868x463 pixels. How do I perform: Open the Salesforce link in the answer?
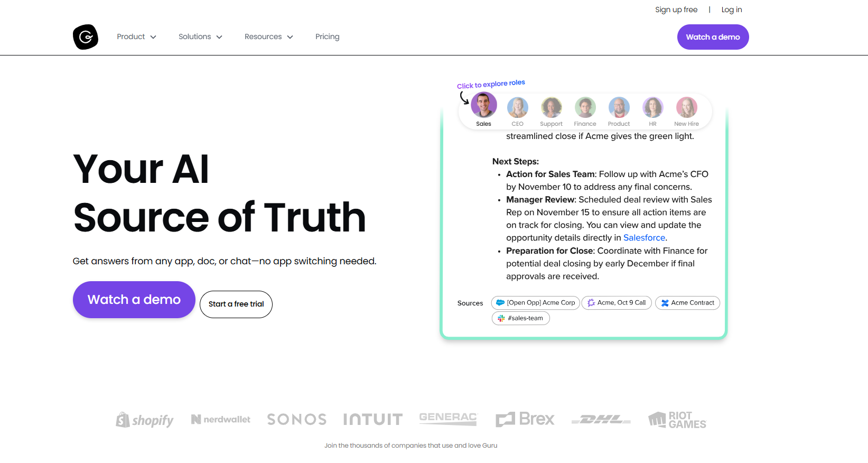click(x=644, y=238)
